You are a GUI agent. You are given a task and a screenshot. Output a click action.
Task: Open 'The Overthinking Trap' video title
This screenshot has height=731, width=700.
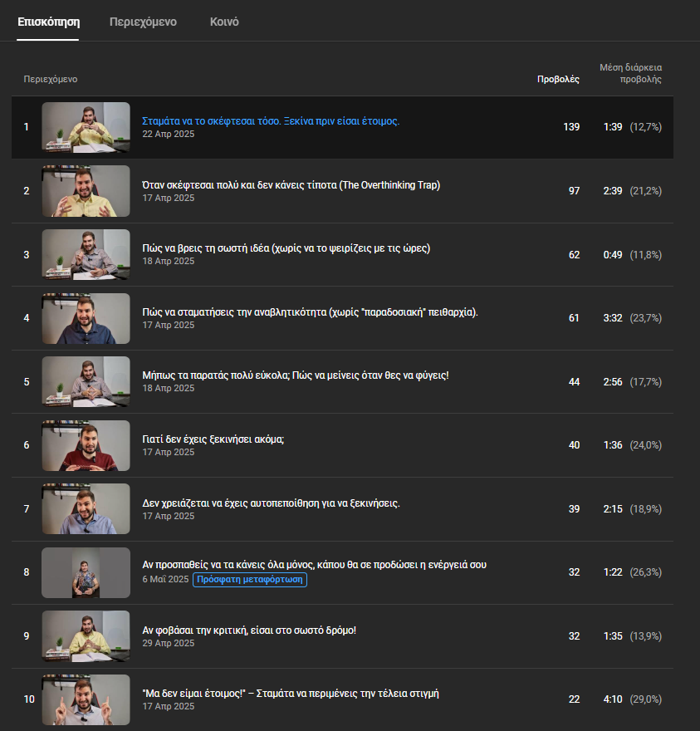[291, 184]
